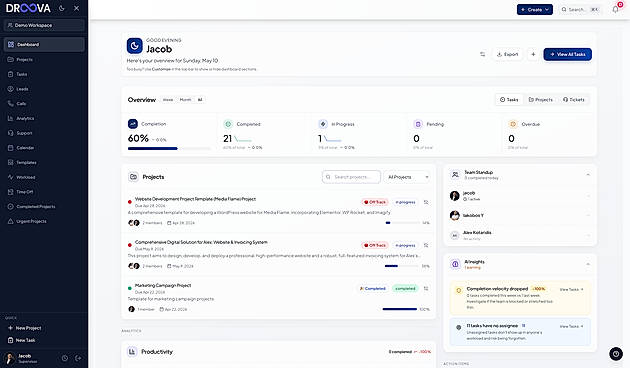The image size is (630, 368).
Task: Click the top bar Search field
Action: pos(580,10)
